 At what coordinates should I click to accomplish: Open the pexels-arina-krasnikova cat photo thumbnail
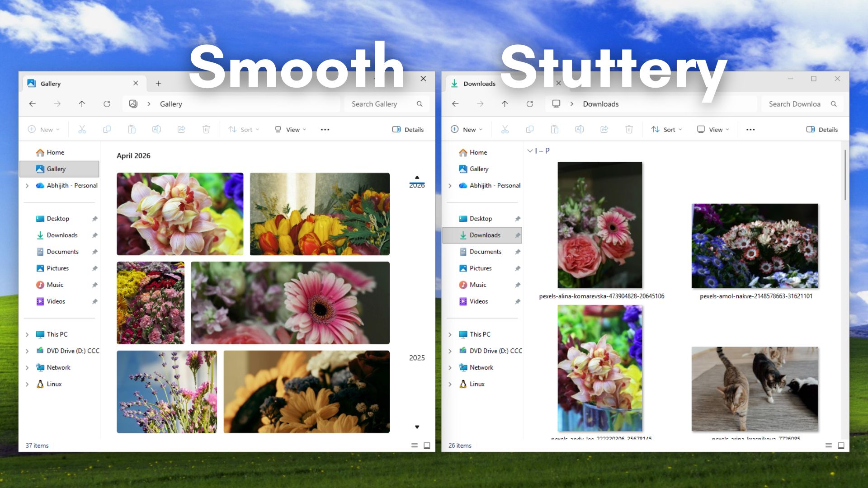click(754, 389)
